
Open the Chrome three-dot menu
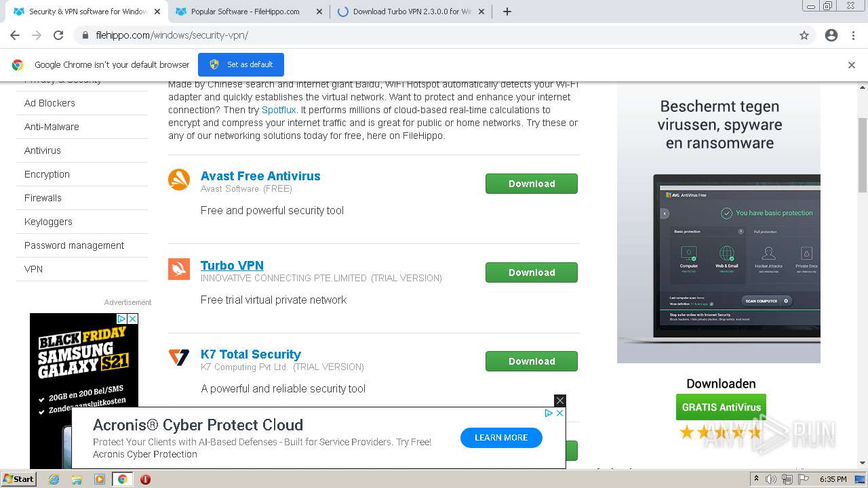[x=854, y=35]
